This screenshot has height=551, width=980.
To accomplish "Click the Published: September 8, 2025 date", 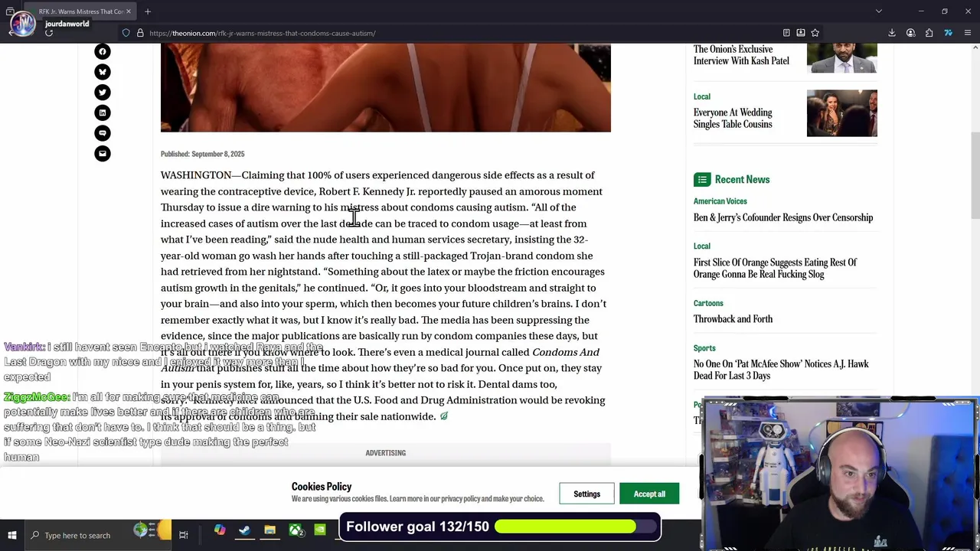I will [x=202, y=155].
